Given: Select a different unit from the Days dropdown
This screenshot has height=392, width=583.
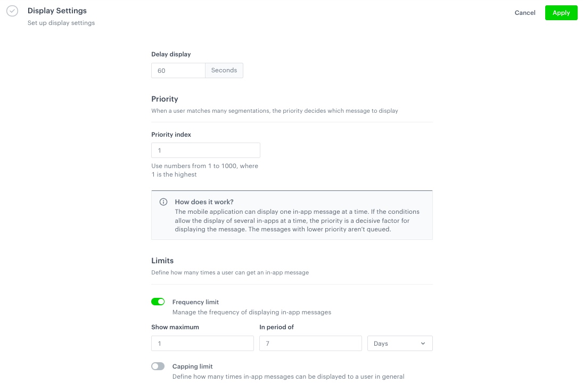Looking at the screenshot, I should pos(399,343).
